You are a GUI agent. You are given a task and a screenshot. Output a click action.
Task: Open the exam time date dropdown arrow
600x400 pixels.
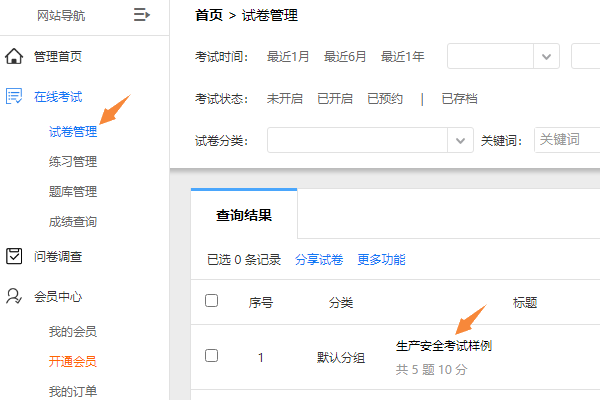point(546,57)
